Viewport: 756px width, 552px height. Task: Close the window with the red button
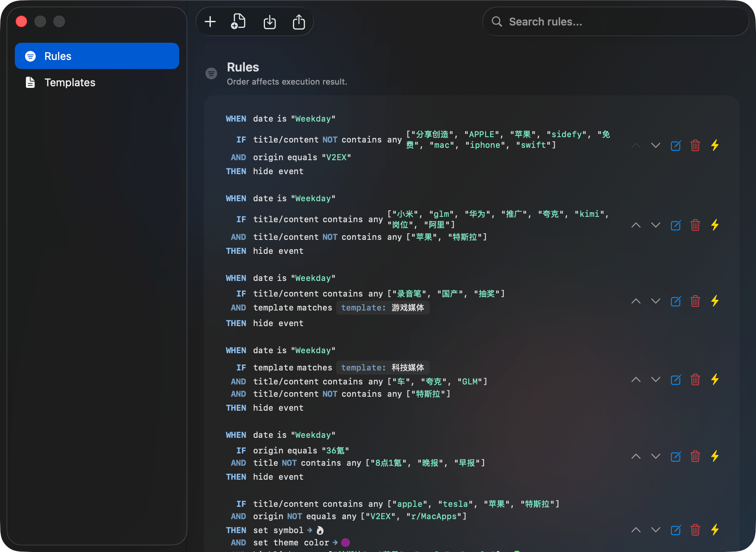pyautogui.click(x=21, y=21)
